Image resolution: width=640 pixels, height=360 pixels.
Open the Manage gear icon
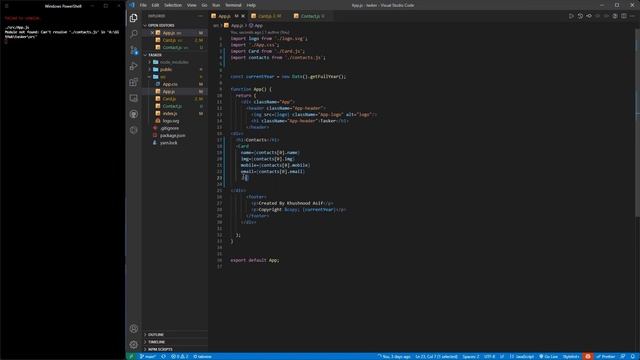[133, 344]
